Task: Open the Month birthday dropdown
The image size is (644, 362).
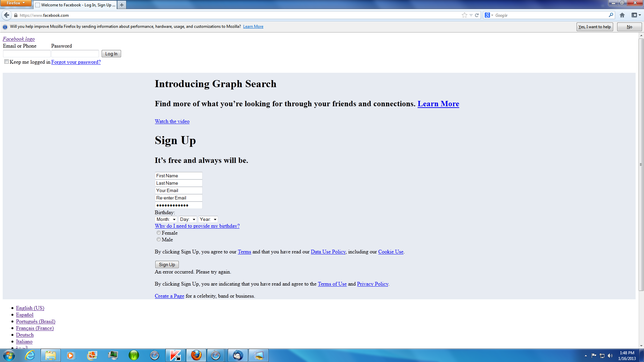Action: (x=166, y=219)
